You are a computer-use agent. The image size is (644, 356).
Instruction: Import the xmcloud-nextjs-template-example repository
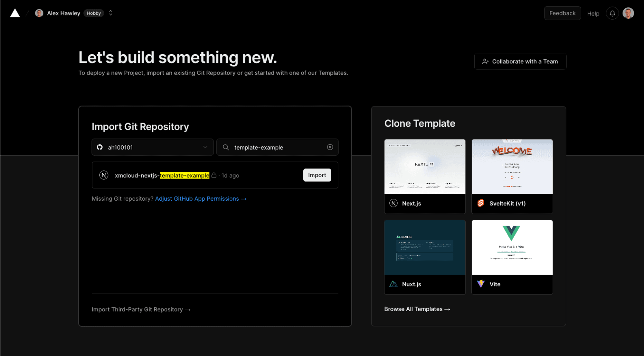[x=317, y=175]
